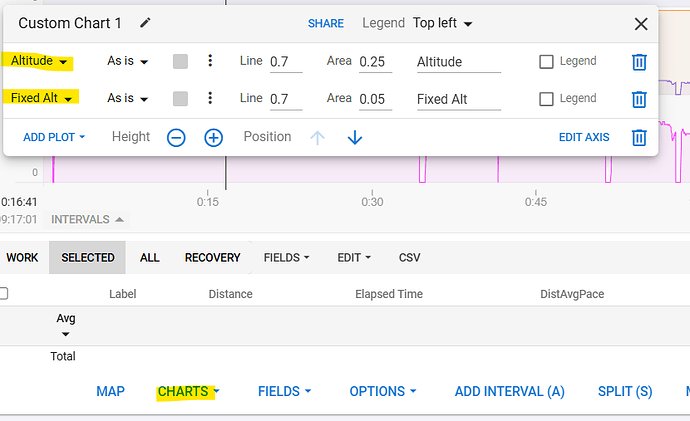Click the EDIT AXIS button

coord(583,137)
